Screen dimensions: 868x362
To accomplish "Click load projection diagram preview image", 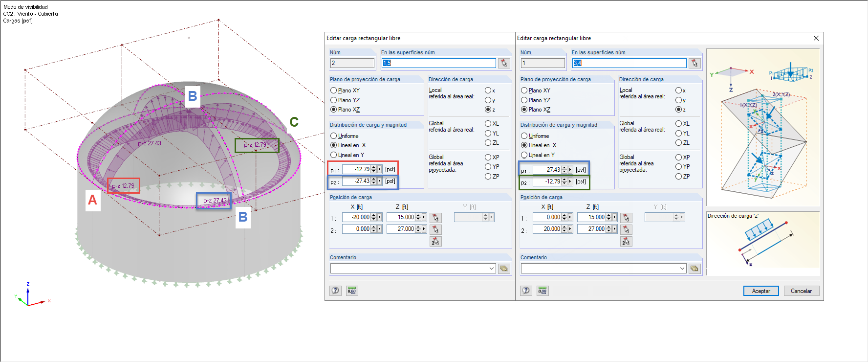I will (762, 127).
